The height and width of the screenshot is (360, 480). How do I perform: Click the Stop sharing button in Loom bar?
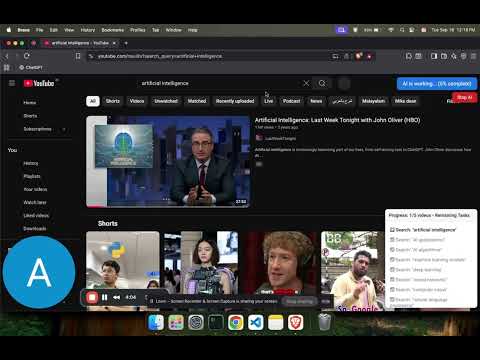(x=300, y=301)
